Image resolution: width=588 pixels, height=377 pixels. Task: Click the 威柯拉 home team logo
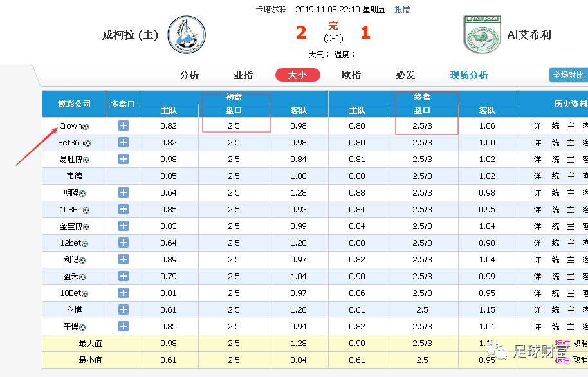187,35
